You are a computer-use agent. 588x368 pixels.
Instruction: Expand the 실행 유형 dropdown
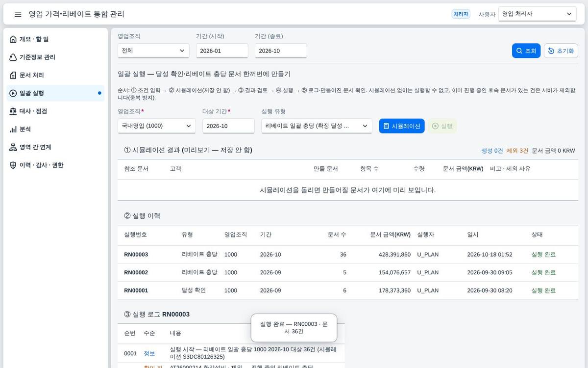coord(317,126)
